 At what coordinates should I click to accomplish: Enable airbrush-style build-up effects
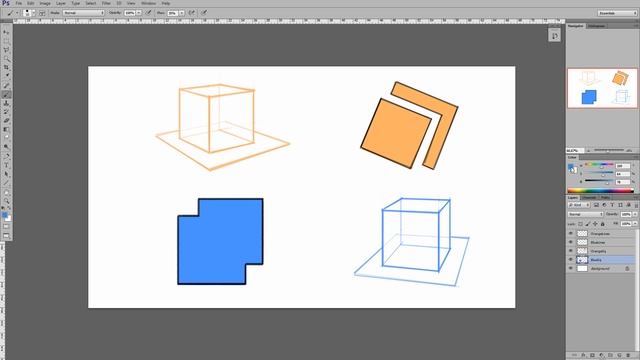point(191,13)
